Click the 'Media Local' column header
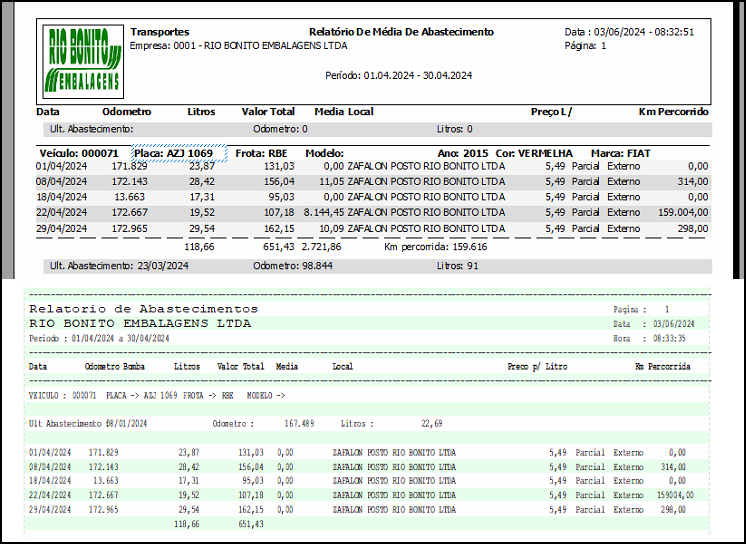 [344, 112]
